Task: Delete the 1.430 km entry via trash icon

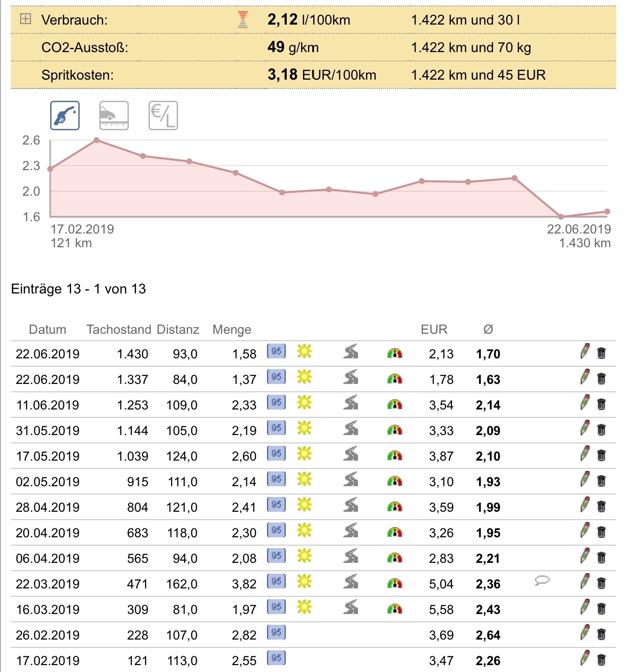Action: (601, 353)
